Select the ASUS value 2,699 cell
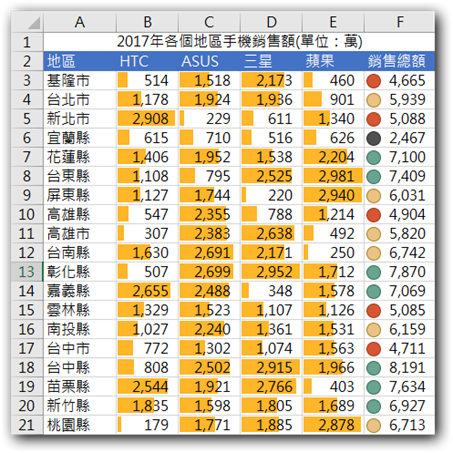The width and height of the screenshot is (453, 453). click(209, 272)
